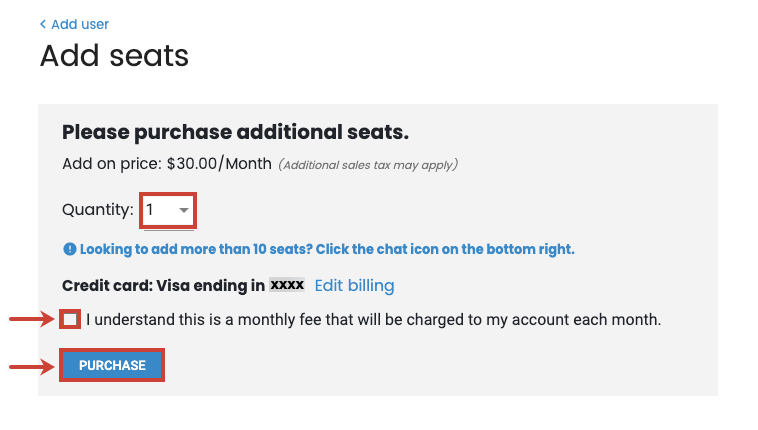Click the masked xxxx card digits
The width and height of the screenshot is (758, 430).
click(287, 285)
